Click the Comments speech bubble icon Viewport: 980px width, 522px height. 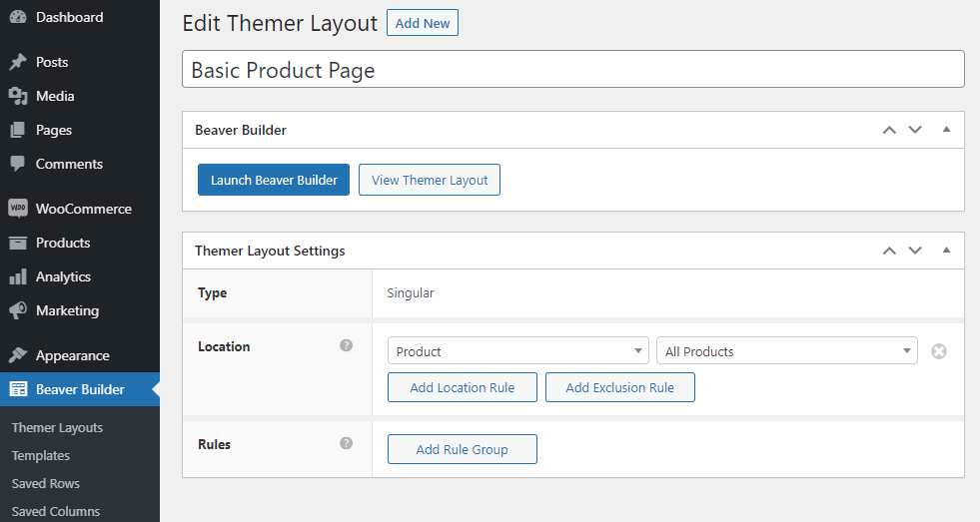[18, 164]
